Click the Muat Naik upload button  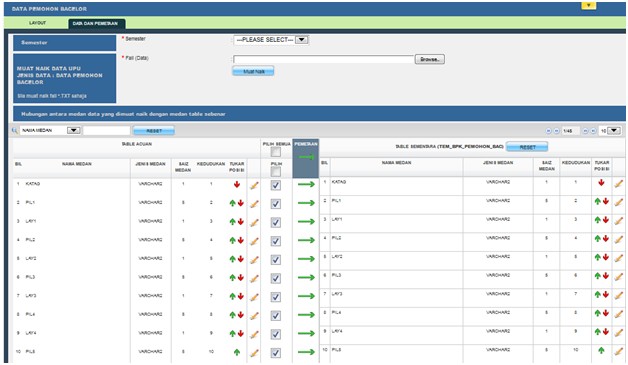tap(254, 71)
